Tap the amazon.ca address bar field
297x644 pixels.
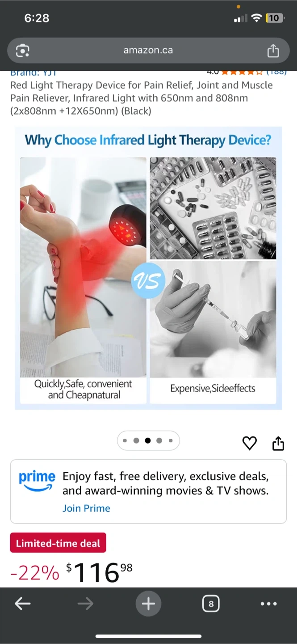point(148,50)
